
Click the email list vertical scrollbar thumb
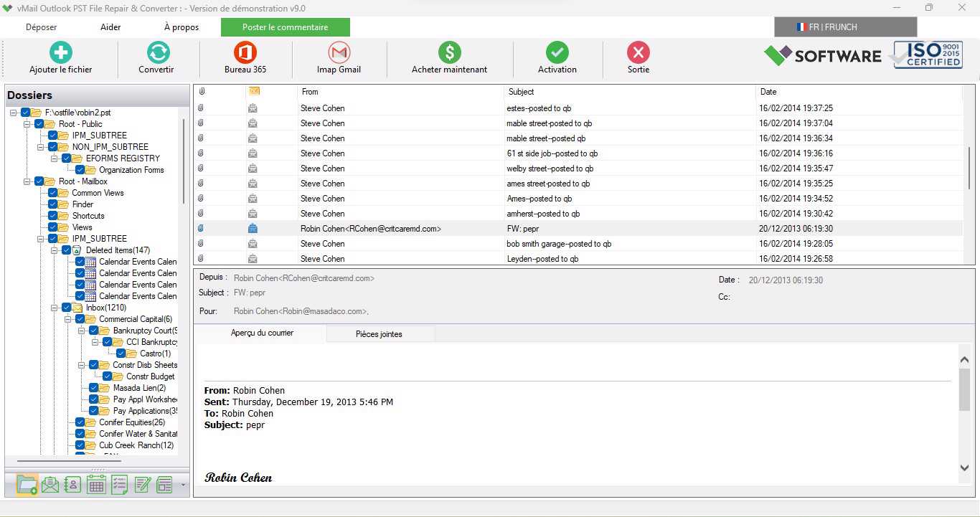[969, 167]
